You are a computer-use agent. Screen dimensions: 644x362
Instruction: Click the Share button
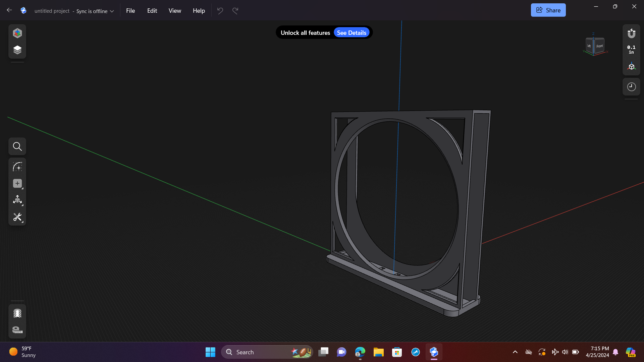pos(548,10)
